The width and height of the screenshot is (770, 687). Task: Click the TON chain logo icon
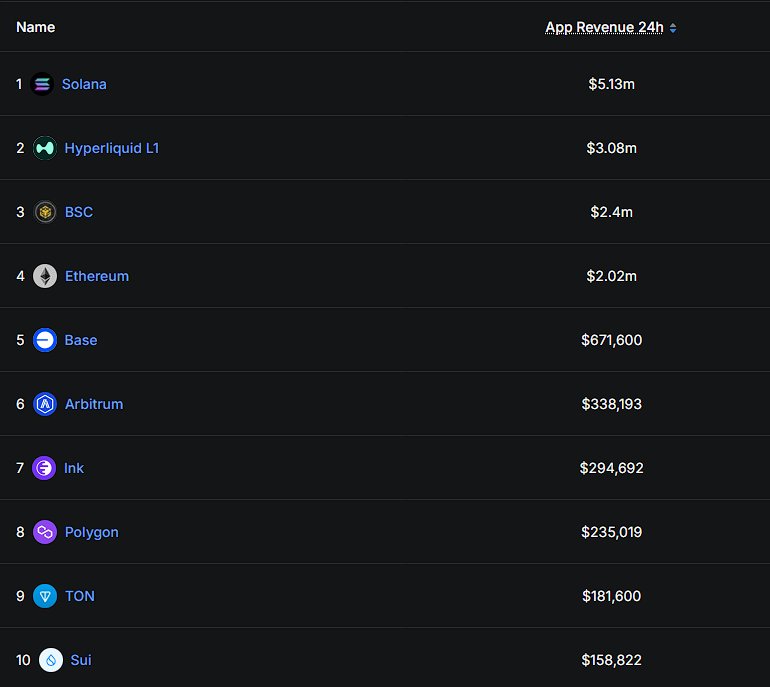(45, 596)
